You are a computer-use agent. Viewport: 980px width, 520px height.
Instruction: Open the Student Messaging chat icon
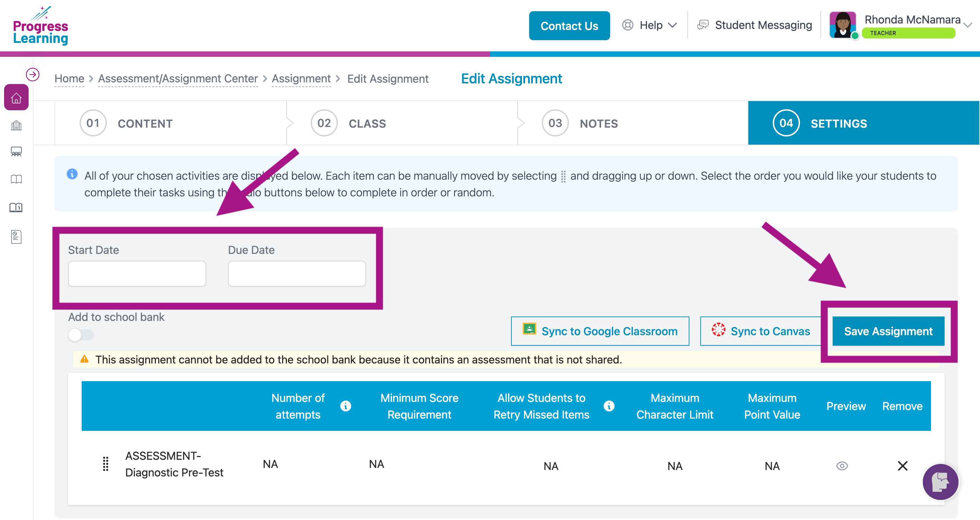point(703,25)
